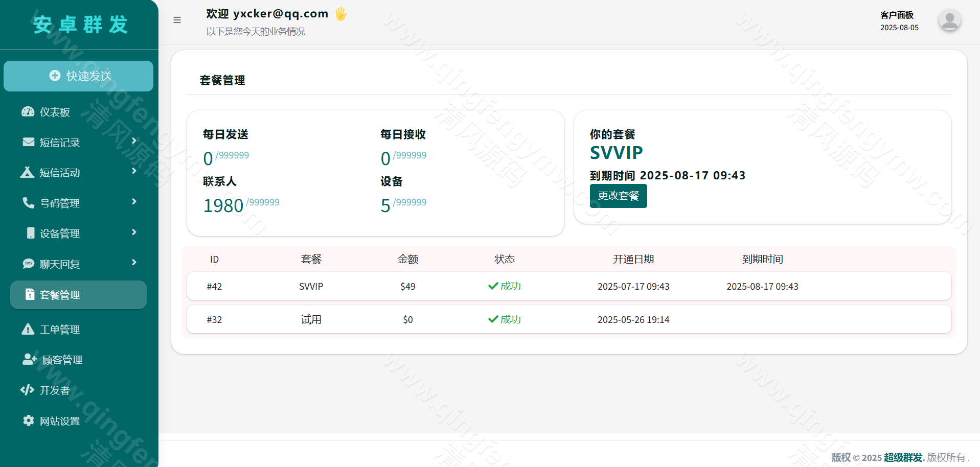Click the 状态 column header

(505, 259)
